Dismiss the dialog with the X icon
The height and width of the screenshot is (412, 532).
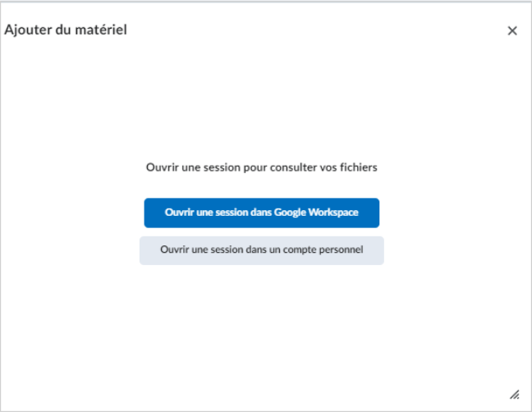[512, 31]
